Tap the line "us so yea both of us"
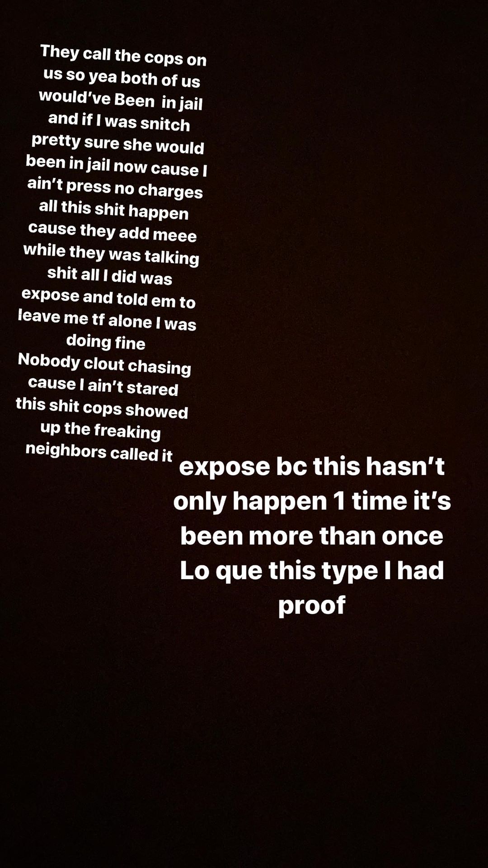488x868 pixels. pyautogui.click(x=122, y=78)
